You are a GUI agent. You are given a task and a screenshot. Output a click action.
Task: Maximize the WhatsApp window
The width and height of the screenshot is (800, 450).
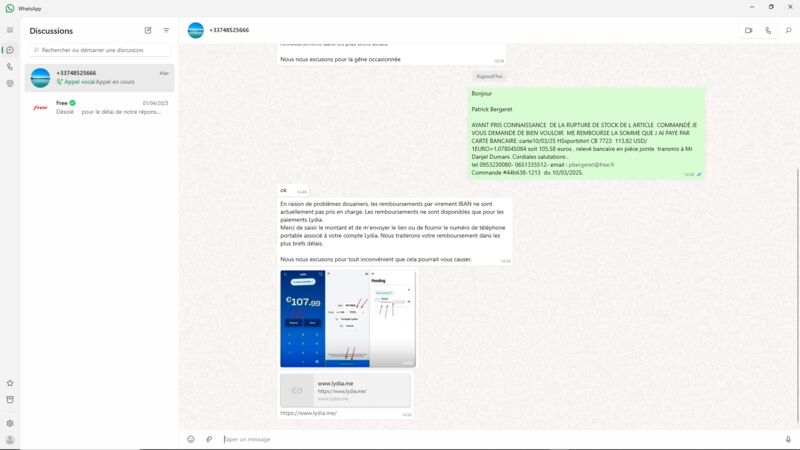point(771,7)
